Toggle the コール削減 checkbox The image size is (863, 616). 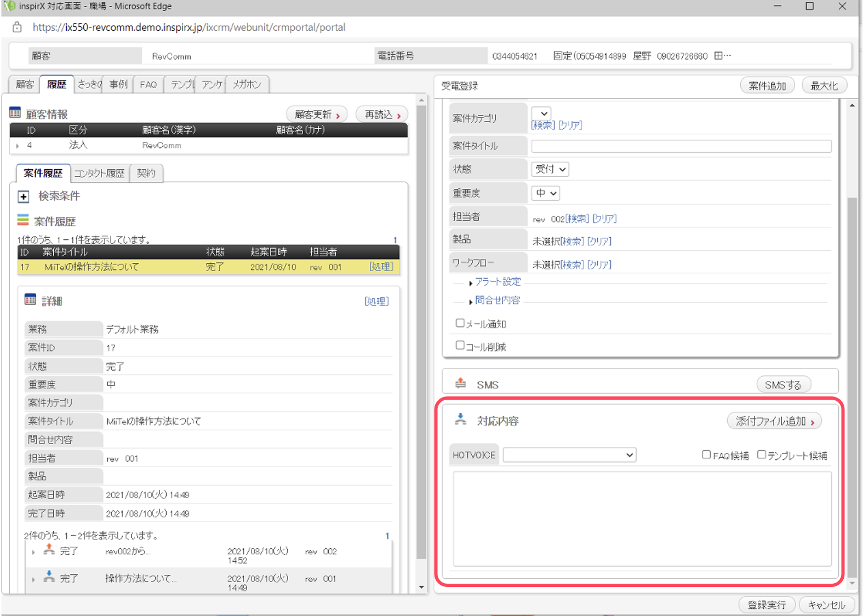460,346
